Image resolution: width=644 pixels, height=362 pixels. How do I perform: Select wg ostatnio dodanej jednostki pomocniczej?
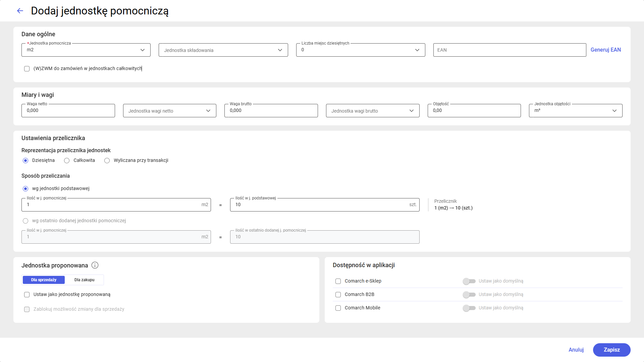(25, 221)
